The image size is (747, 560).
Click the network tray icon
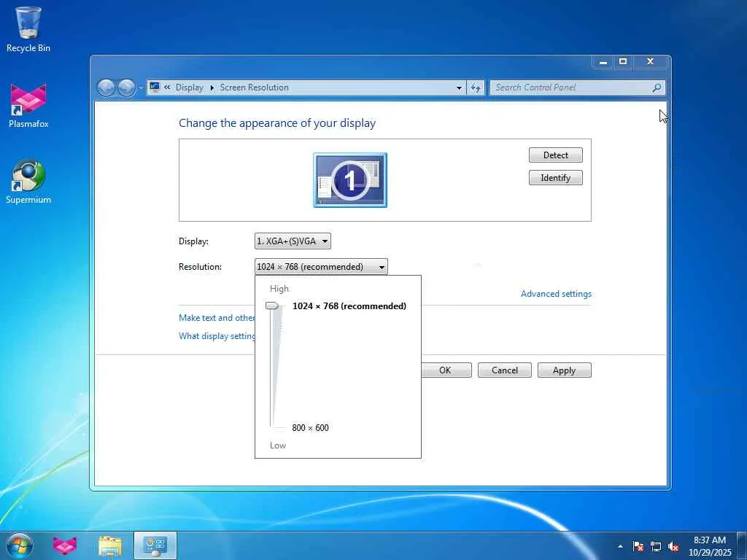tap(656, 546)
